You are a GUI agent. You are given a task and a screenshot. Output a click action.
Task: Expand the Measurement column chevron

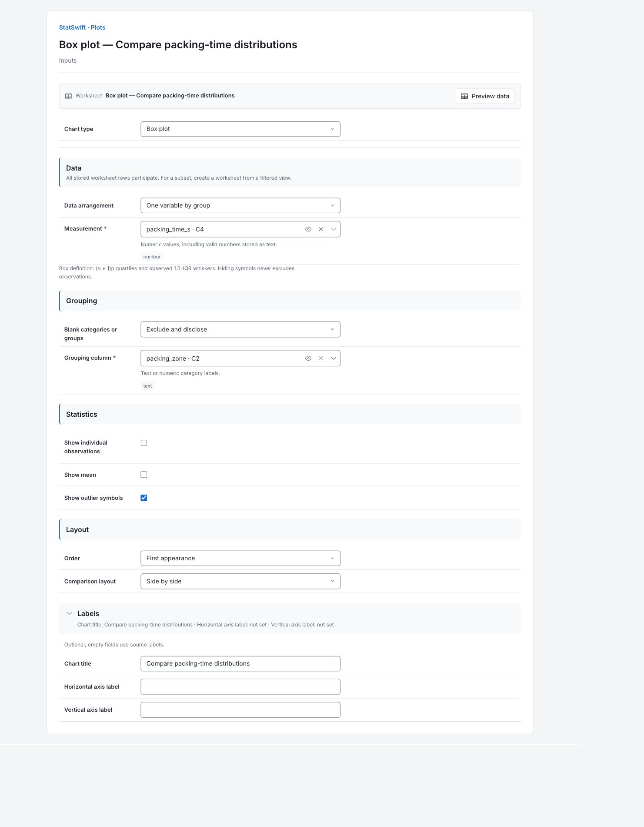point(334,229)
